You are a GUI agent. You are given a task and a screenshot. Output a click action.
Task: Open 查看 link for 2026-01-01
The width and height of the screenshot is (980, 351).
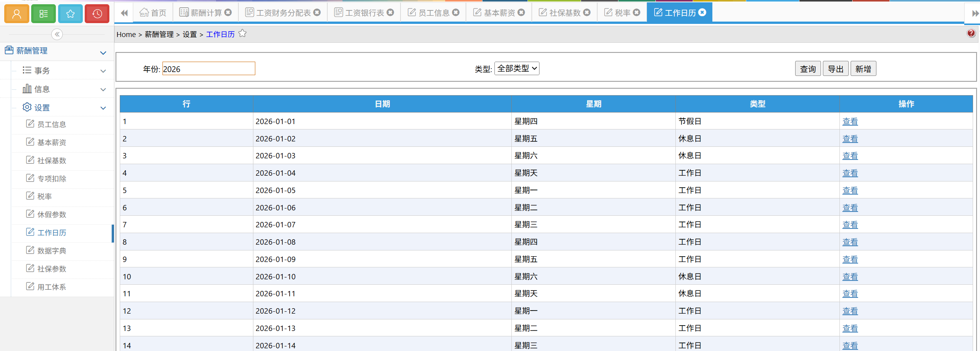point(850,121)
